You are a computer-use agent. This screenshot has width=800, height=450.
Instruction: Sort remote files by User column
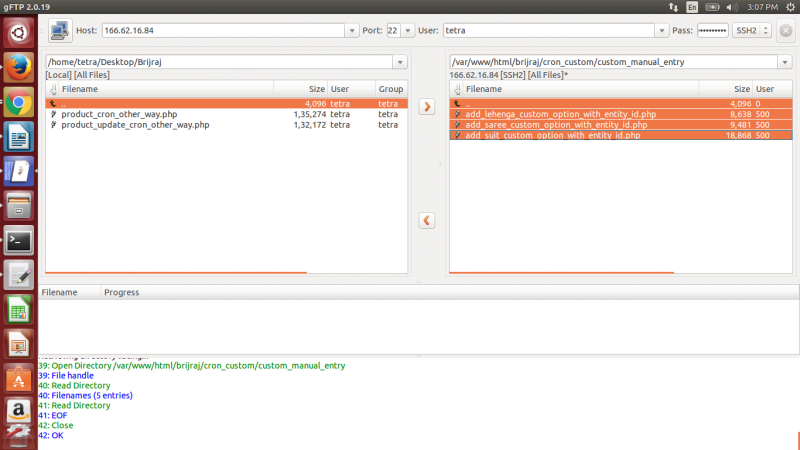[772, 89]
